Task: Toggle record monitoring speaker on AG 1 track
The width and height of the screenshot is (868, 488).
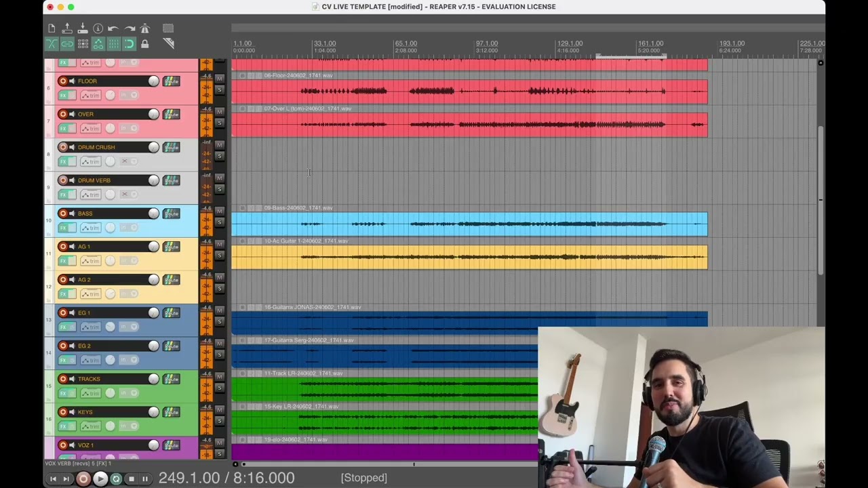Action: 72,247
